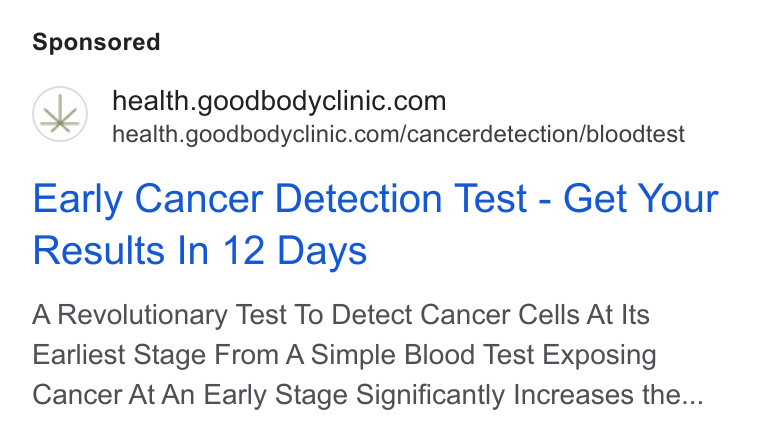This screenshot has width=760, height=438.
Task: Click '12 Days' in the headline
Action: tap(294, 250)
